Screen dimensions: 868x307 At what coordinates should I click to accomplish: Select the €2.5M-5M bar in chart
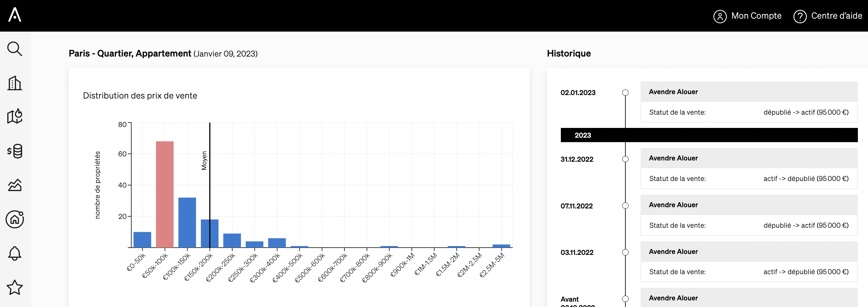click(x=501, y=246)
